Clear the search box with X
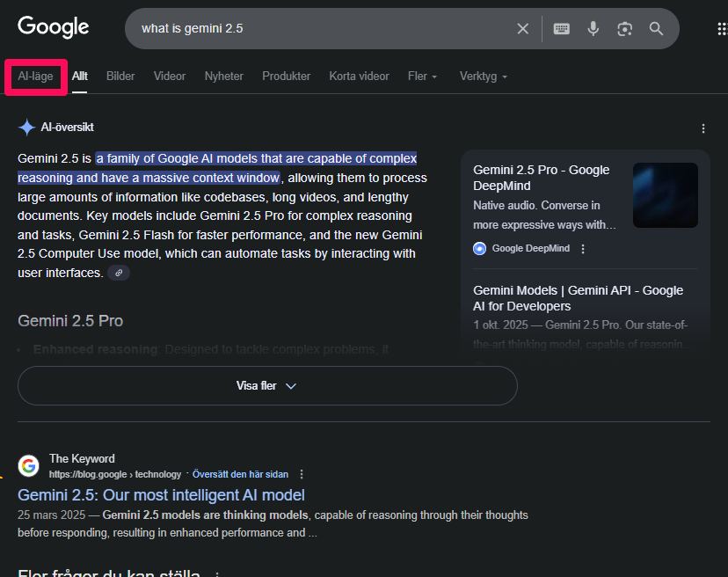Screen dimensions: 728x577 [x=523, y=29]
